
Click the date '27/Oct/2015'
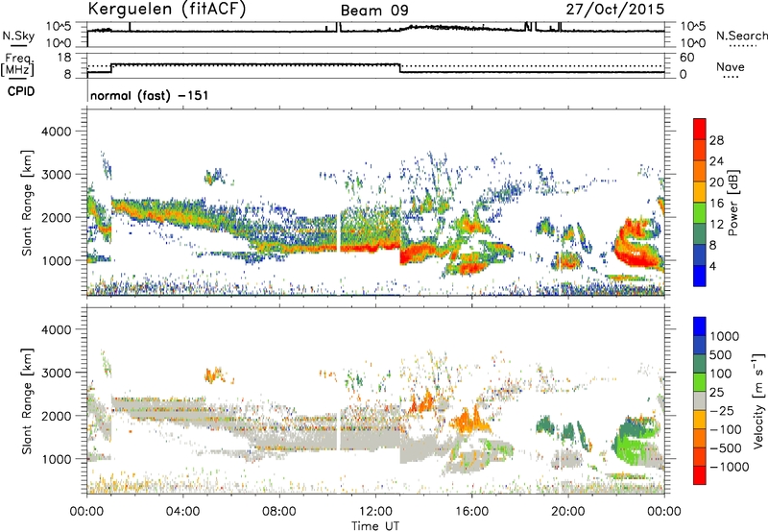pyautogui.click(x=615, y=9)
